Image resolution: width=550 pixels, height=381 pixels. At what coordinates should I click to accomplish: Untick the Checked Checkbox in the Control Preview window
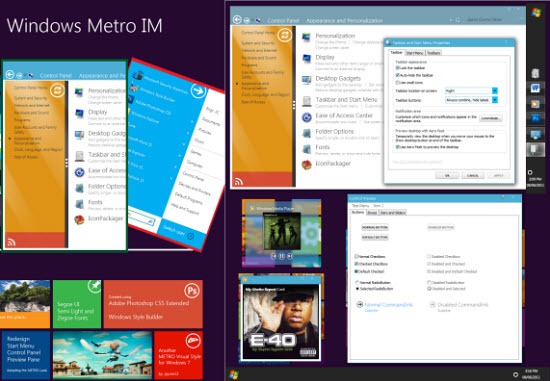coord(357,264)
